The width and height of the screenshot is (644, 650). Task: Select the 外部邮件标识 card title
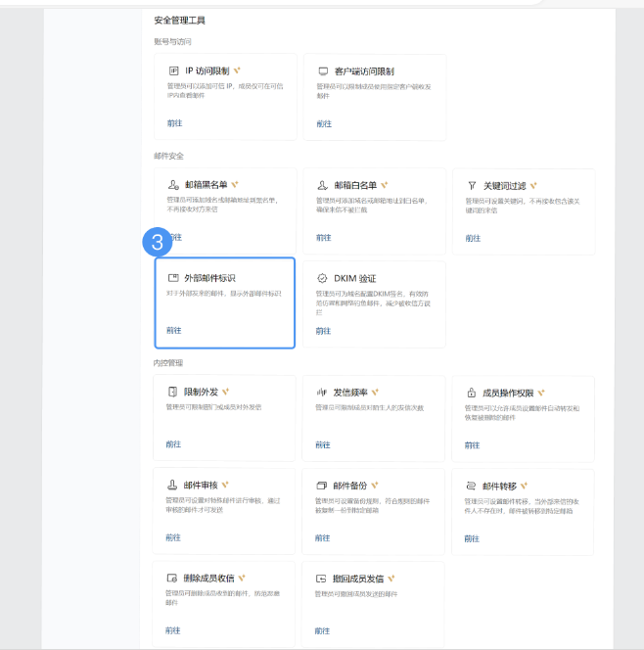pos(209,278)
